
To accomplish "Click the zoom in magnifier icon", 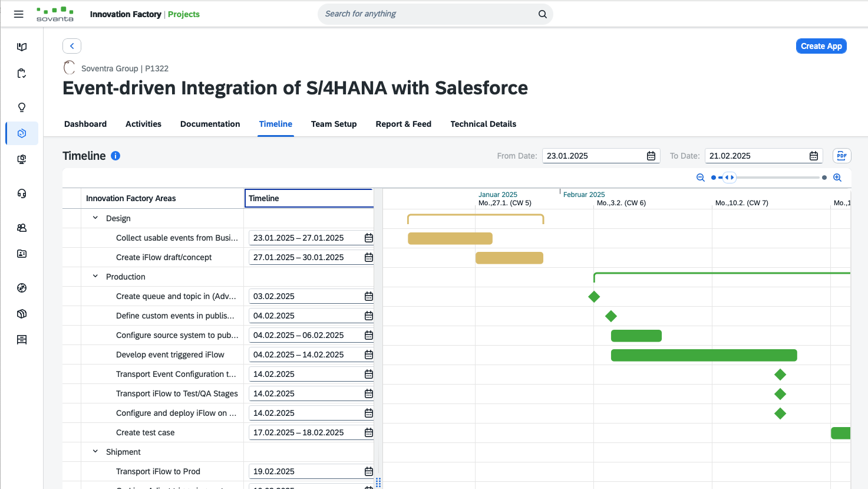I will 837,178.
